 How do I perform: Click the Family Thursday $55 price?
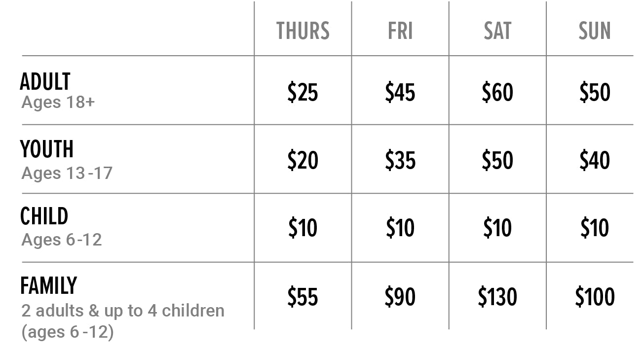pos(303,297)
